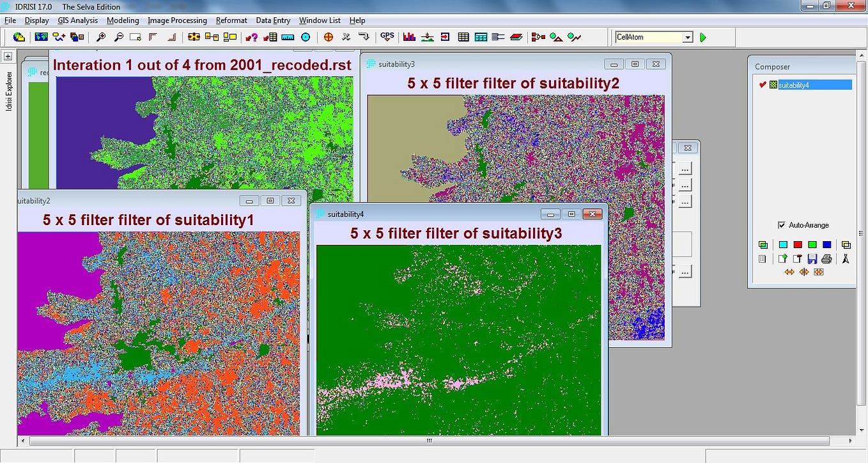Click the save composition diskette in Composer
Image resolution: width=868 pixels, height=463 pixels.
812,258
